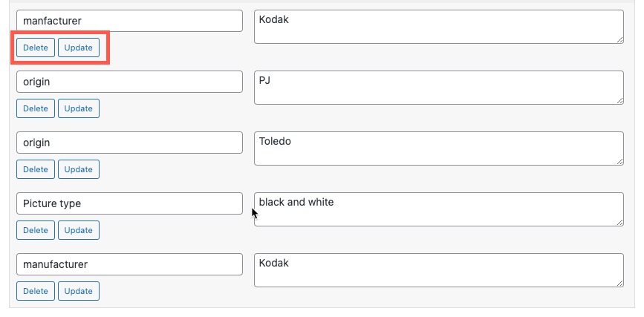Delete the misspelled 'manfacturer' custom field
644x317 pixels.
coord(35,48)
